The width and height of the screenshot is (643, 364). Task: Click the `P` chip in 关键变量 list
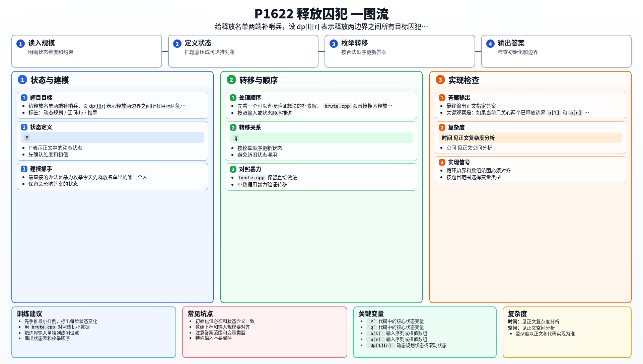click(372, 322)
